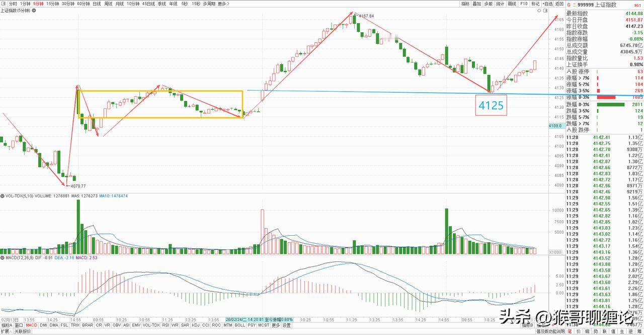Open the 多周期 multi-period view
644x335 pixels.
(209, 4)
